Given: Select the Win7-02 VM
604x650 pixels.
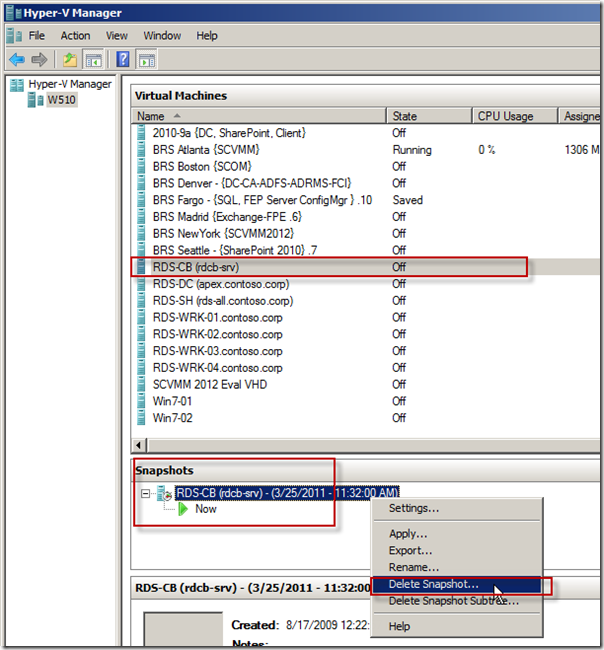Looking at the screenshot, I should click(172, 418).
